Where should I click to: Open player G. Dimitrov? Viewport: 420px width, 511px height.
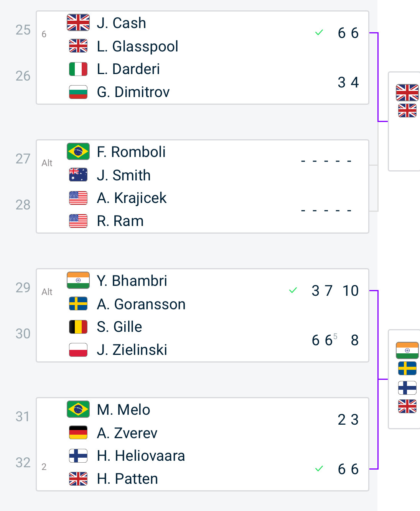(133, 92)
